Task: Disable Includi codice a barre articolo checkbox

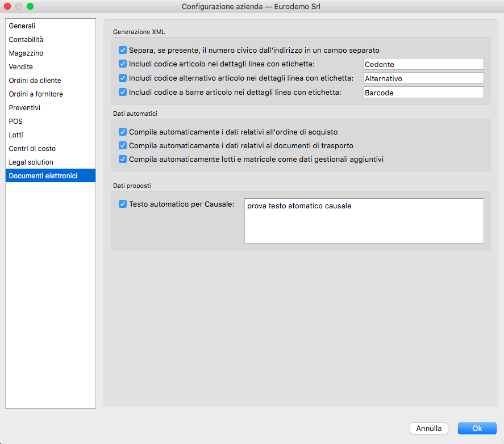Action: tap(123, 92)
